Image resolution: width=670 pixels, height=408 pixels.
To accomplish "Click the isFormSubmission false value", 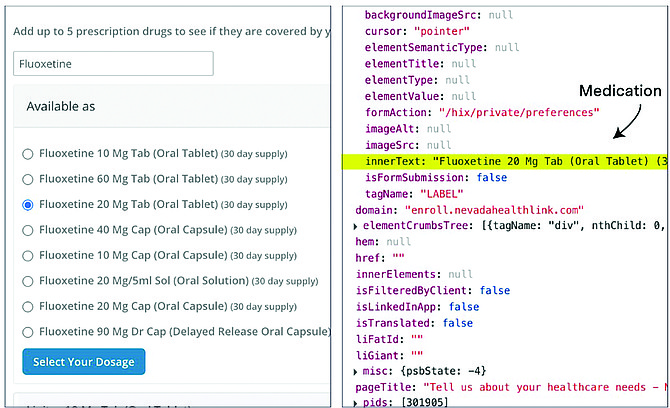I will point(492,178).
